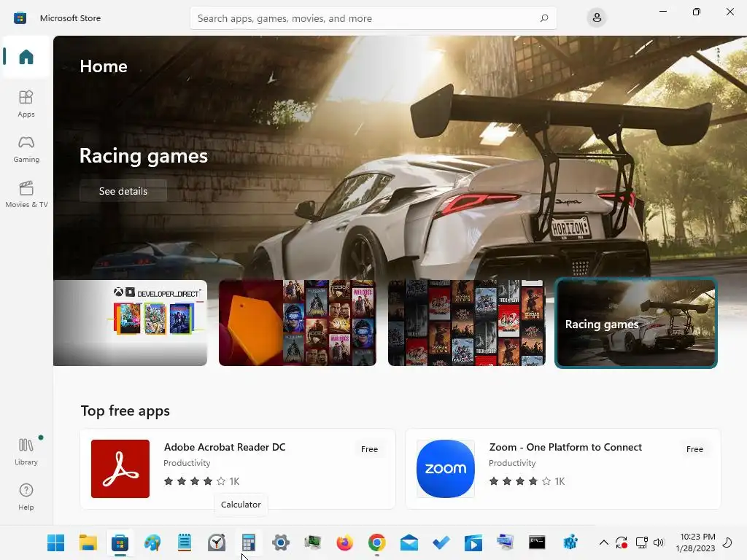The image size is (747, 560).
Task: Open Mail app from the taskbar
Action: click(409, 542)
